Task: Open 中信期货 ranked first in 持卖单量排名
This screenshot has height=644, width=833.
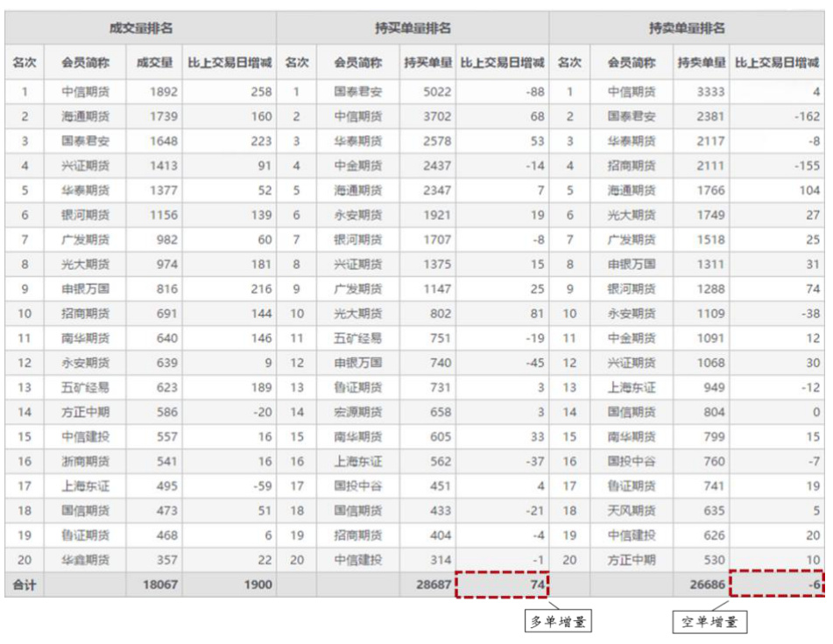Action: [632, 91]
